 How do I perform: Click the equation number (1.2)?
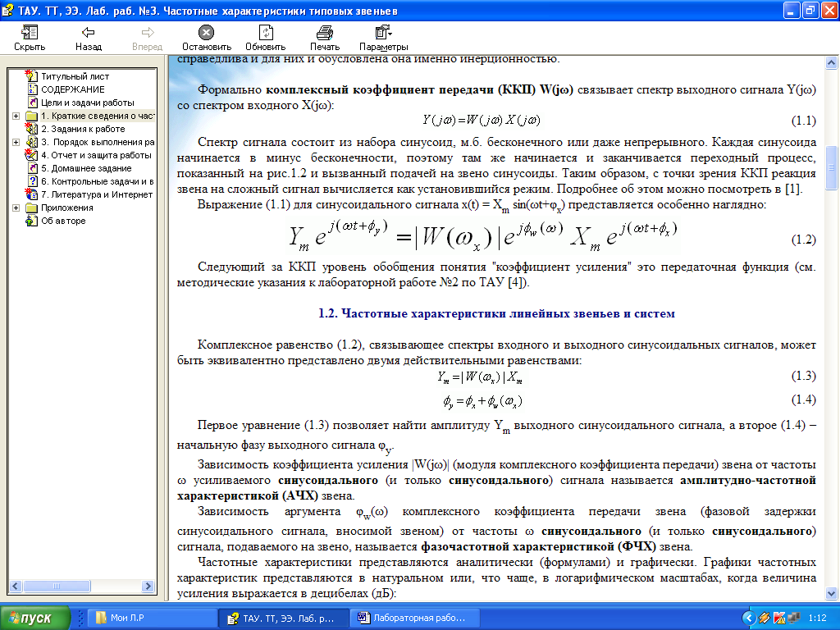804,240
